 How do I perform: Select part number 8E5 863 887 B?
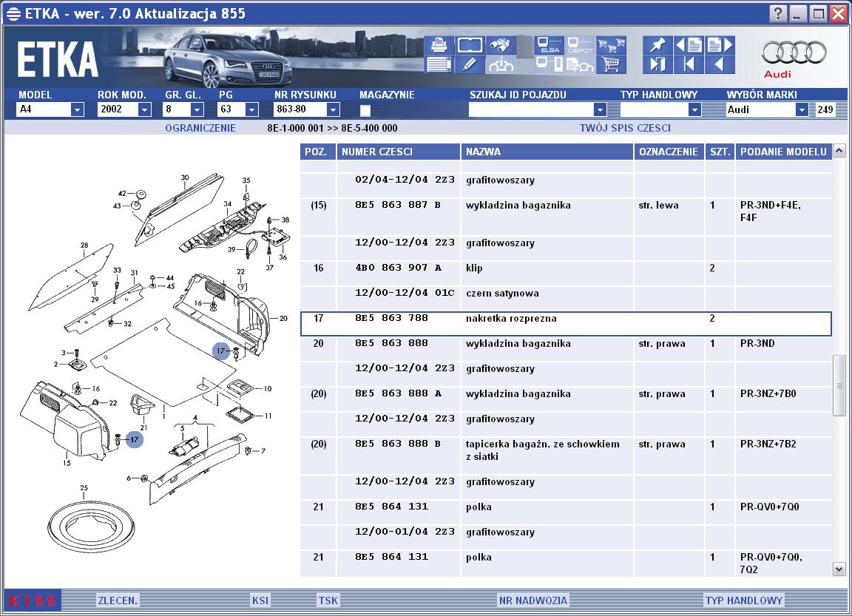coord(398,205)
